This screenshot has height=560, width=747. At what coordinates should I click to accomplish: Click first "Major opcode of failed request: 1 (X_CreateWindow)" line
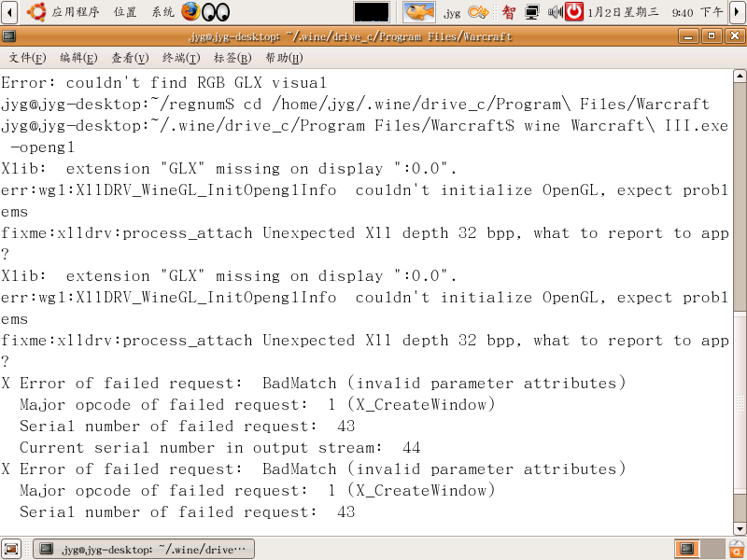tap(258, 405)
